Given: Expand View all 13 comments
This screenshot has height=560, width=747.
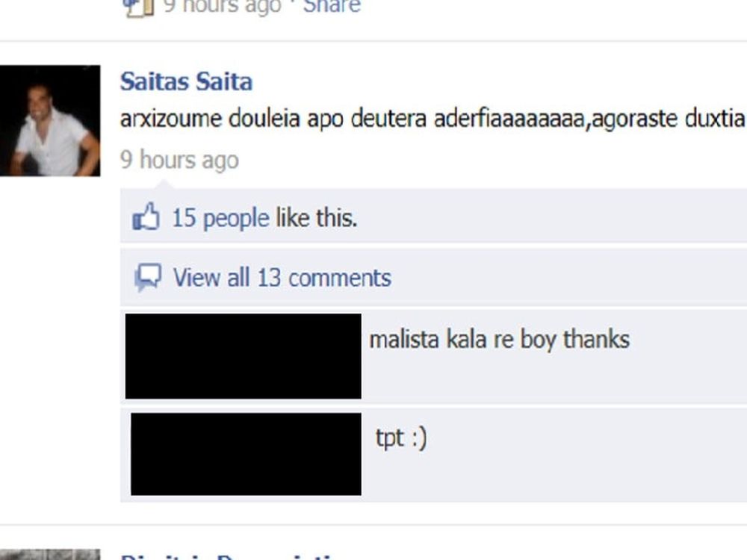Looking at the screenshot, I should pos(282,278).
